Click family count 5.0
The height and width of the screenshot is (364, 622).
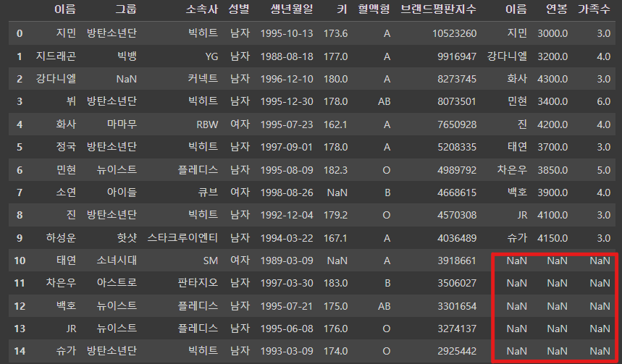(603, 170)
